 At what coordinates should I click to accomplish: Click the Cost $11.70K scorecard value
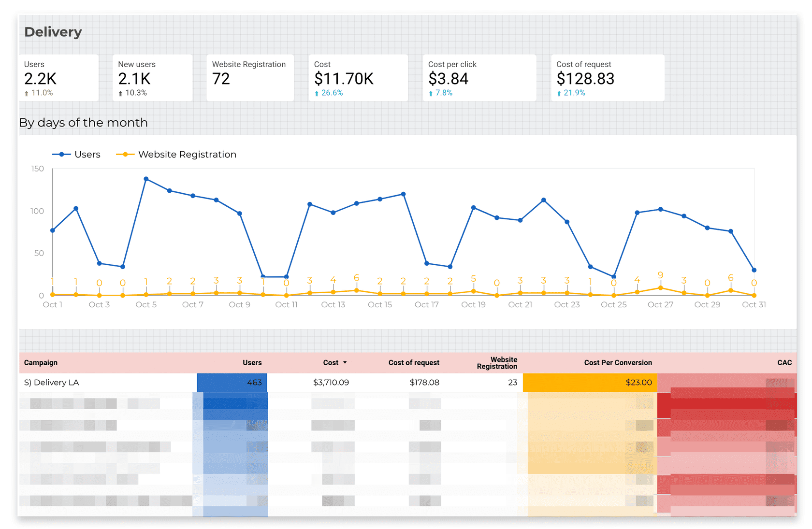344,79
